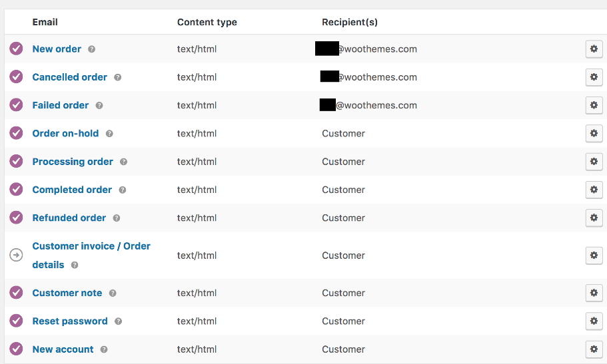Open settings gear for Cancelled order email
The width and height of the screenshot is (607, 364).
click(x=594, y=77)
